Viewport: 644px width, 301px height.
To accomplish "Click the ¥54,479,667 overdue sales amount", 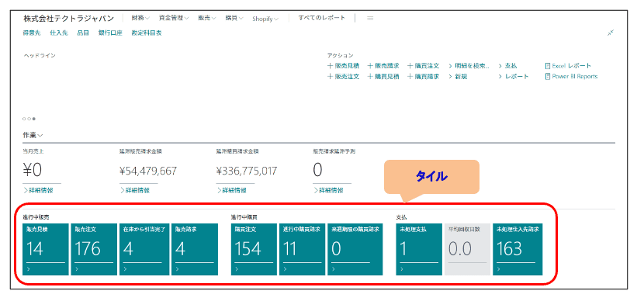I will [149, 171].
